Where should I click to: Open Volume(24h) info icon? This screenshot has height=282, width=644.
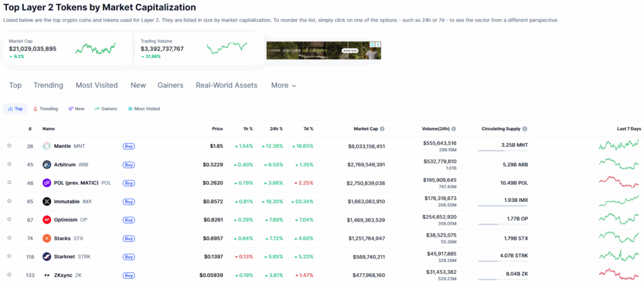pyautogui.click(x=454, y=128)
